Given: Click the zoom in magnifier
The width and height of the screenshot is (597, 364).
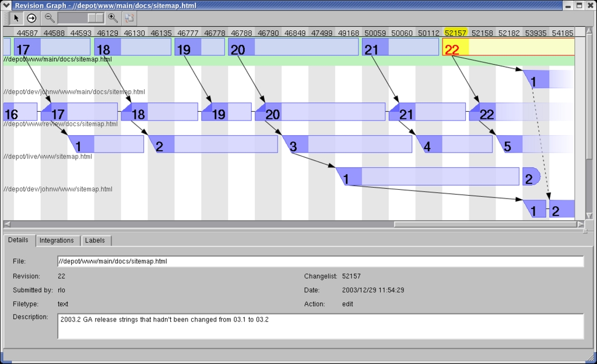Looking at the screenshot, I should click(x=113, y=18).
